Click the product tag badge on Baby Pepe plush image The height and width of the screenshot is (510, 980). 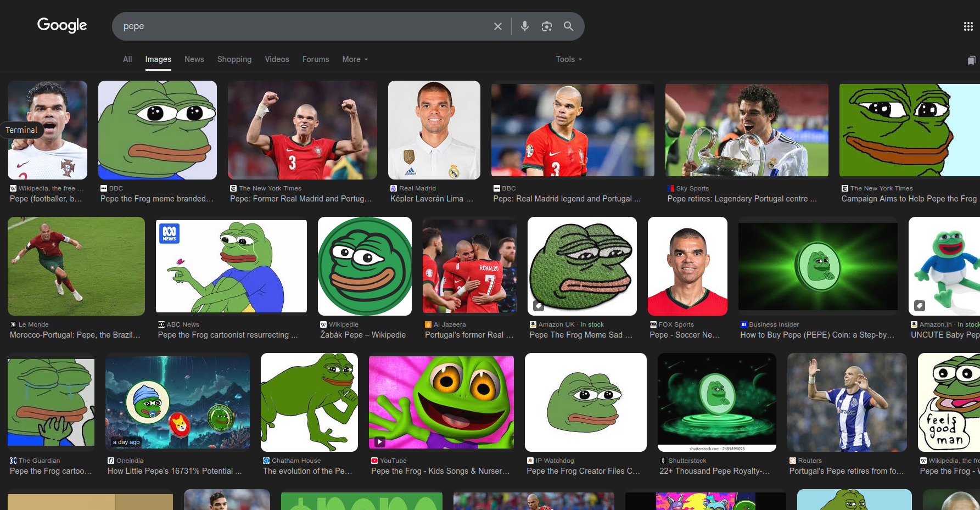pyautogui.click(x=920, y=306)
